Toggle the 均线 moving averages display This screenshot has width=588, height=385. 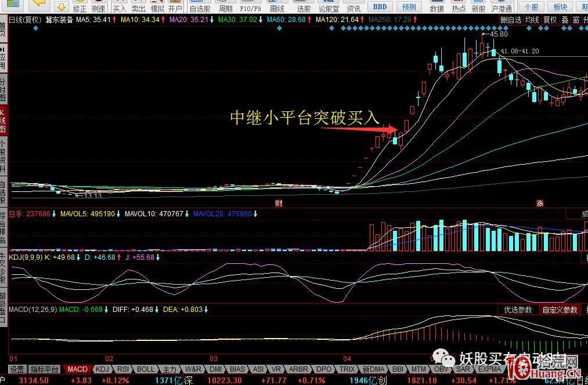point(532,20)
